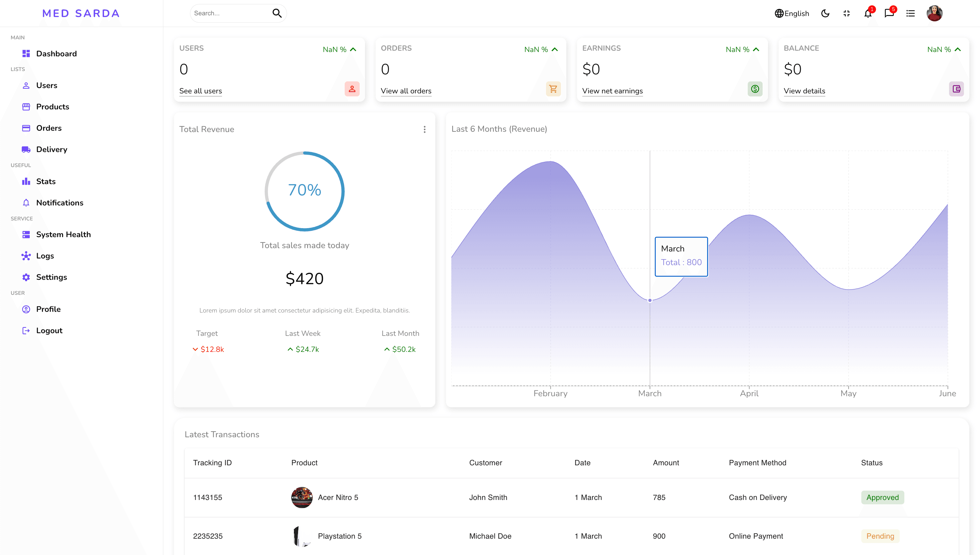The height and width of the screenshot is (555, 980).
Task: Click the Approved status badge
Action: (882, 497)
